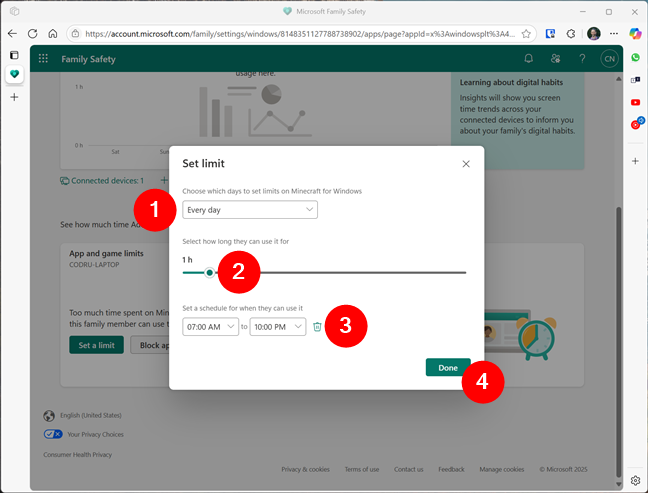Delete the schedule with trash icon
648x493 pixels.
[317, 326]
